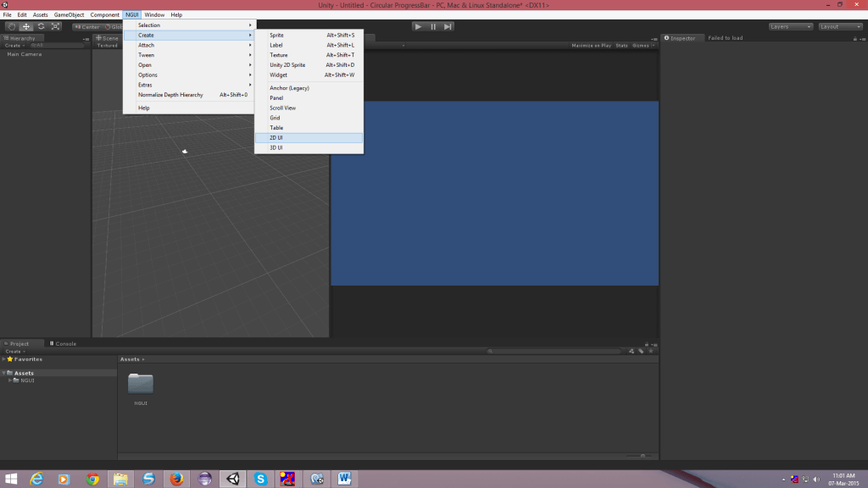Screen dimensions: 868x488
Task: Toggle the Stats overlay button
Action: point(621,46)
